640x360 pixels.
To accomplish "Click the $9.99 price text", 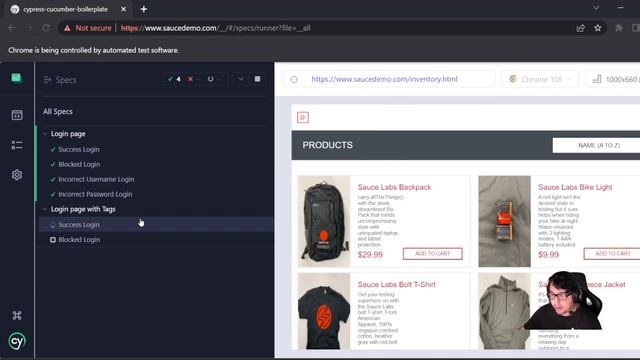I will tap(548, 255).
